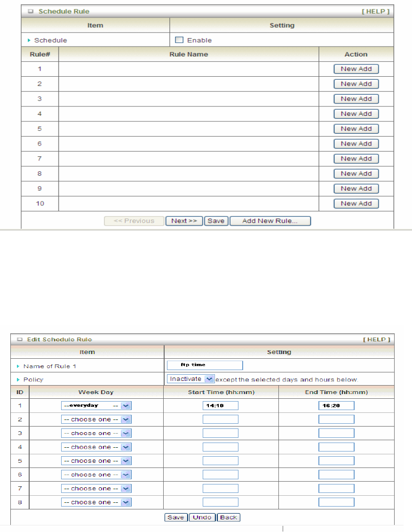This screenshot has width=412, height=532.
Task: Click the Start Time (hh:mm) header
Action: [221, 392]
